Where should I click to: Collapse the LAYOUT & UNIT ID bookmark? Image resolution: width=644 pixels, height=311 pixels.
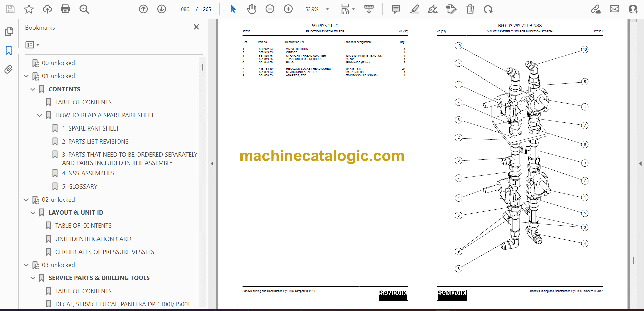coord(33,213)
